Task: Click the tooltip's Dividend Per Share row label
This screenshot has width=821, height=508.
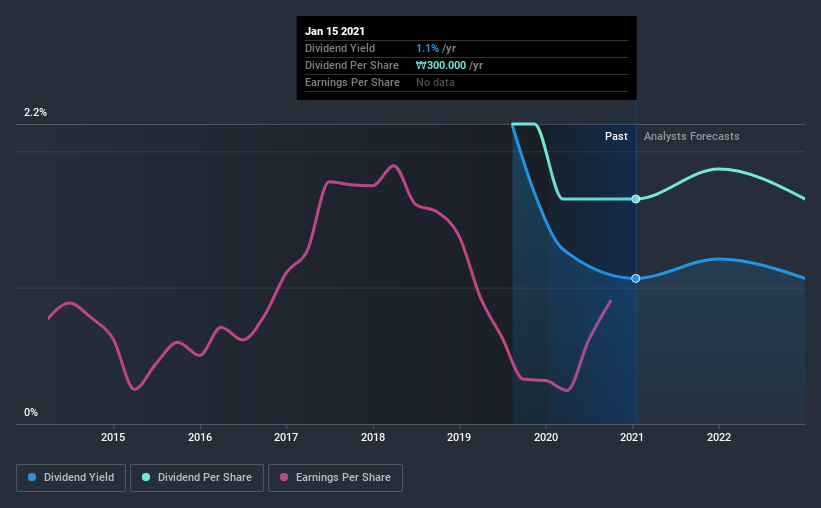Action: pyautogui.click(x=352, y=65)
